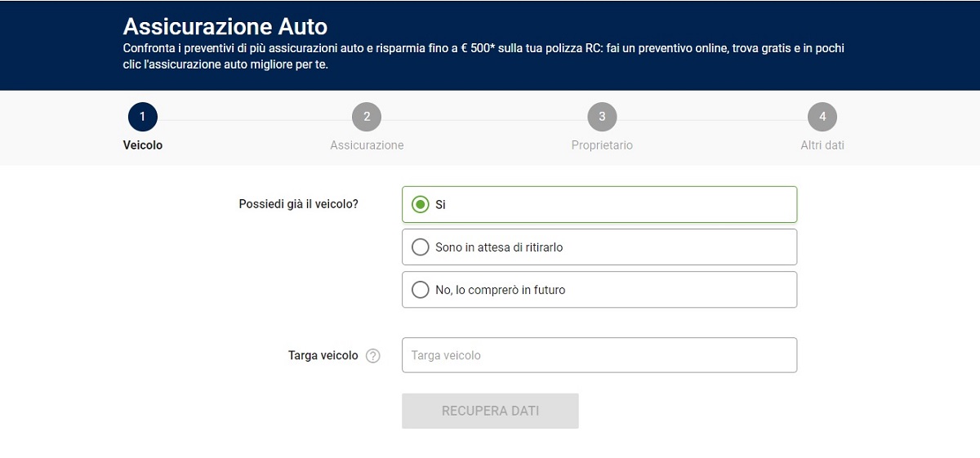980x458 pixels.
Task: Focus the 'Targa veicolo' text input field
Action: click(599, 355)
